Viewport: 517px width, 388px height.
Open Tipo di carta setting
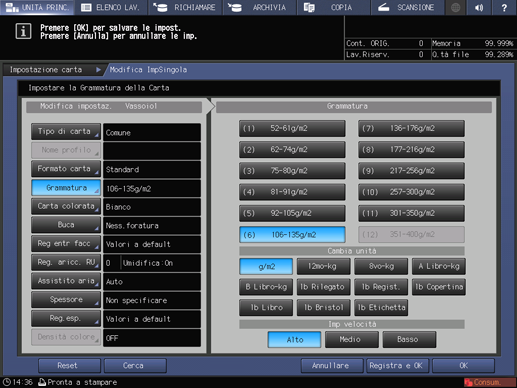pyautogui.click(x=66, y=132)
